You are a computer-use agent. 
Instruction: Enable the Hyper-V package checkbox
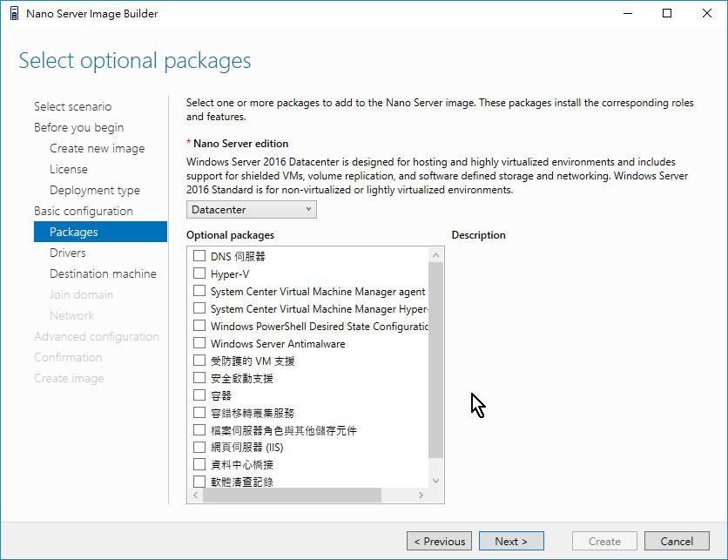pyautogui.click(x=199, y=273)
